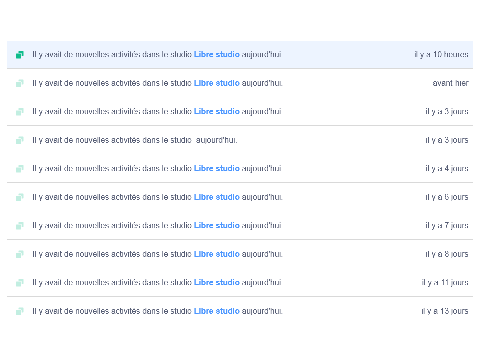Click the studio icon in the 11 jours row
480x360 pixels.
20,283
